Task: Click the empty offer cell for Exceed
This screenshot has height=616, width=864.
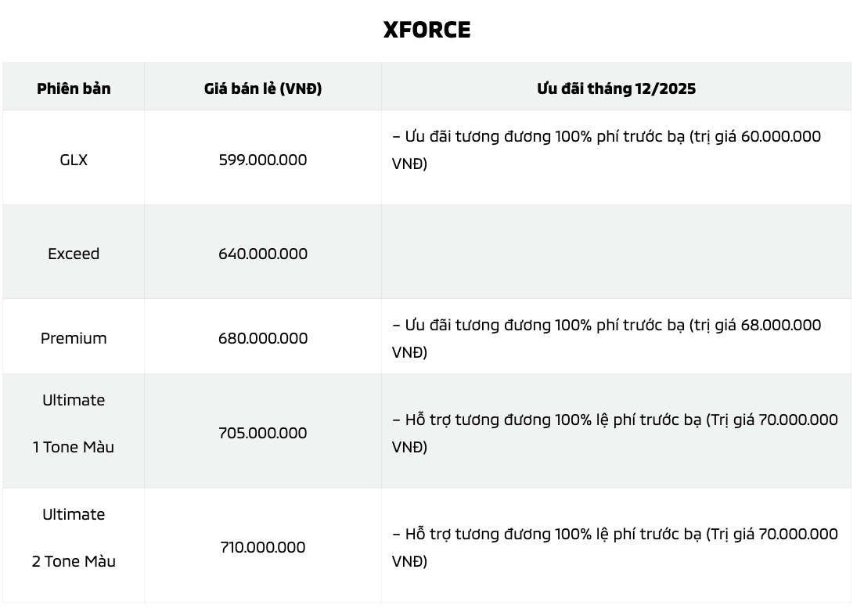Action: coord(616,252)
